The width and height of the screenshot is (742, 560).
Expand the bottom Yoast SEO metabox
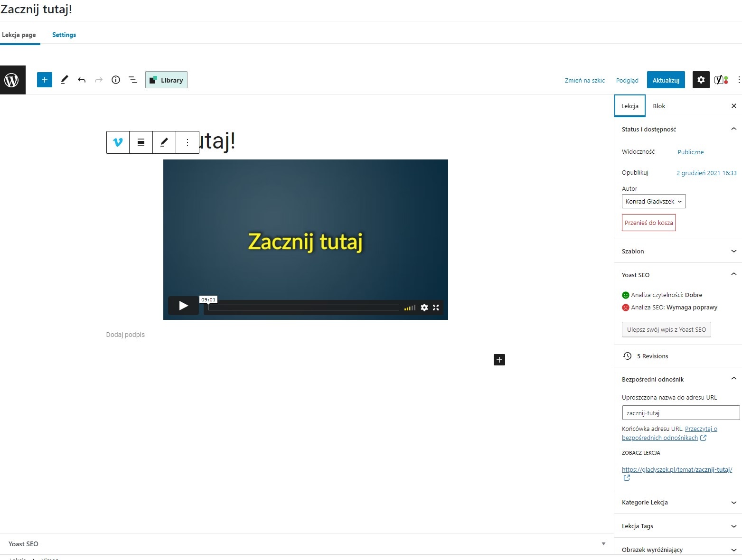click(x=307, y=544)
